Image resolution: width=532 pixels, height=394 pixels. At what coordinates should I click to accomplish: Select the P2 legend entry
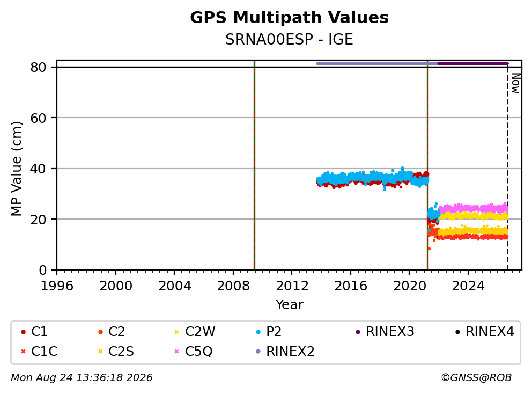[269, 332]
